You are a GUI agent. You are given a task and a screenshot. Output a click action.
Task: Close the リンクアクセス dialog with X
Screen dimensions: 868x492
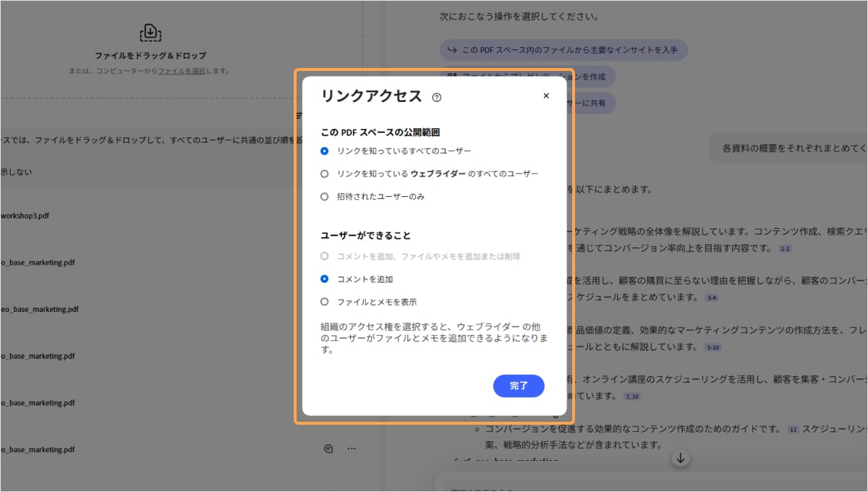(546, 96)
